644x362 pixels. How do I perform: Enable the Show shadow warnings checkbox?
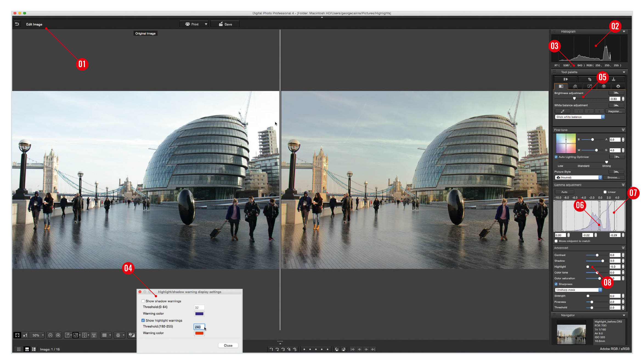143,301
